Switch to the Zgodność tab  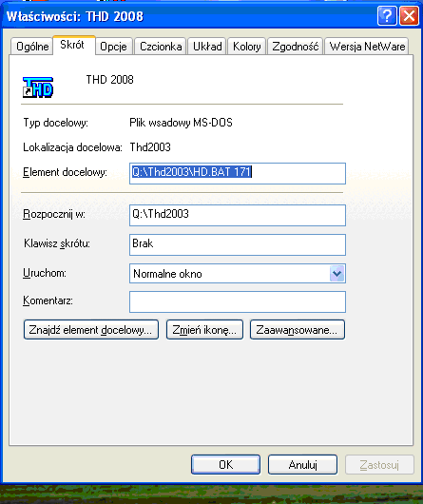pyautogui.click(x=296, y=47)
